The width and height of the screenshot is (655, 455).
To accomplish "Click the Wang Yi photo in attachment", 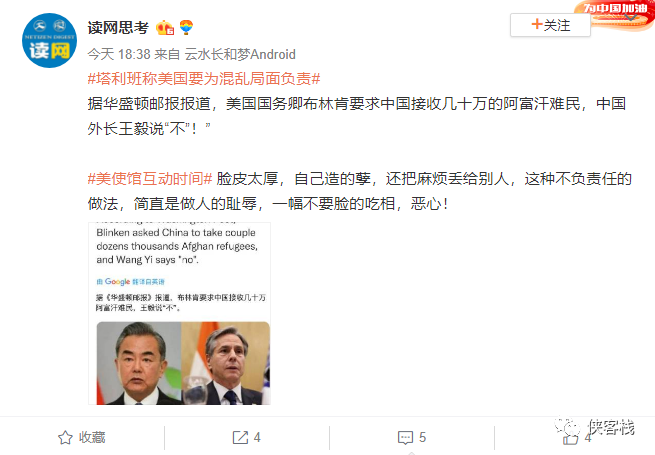I will (139, 363).
